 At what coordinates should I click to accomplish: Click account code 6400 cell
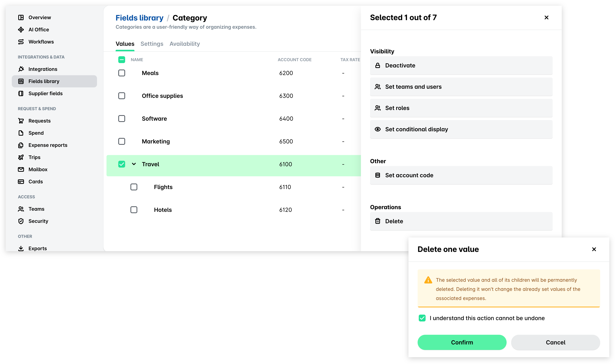(x=286, y=119)
